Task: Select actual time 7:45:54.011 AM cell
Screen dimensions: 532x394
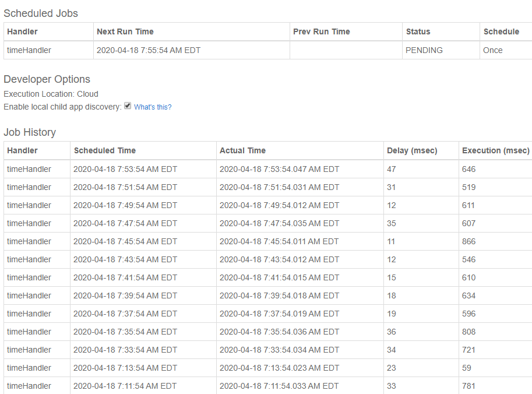Action: click(x=300, y=241)
